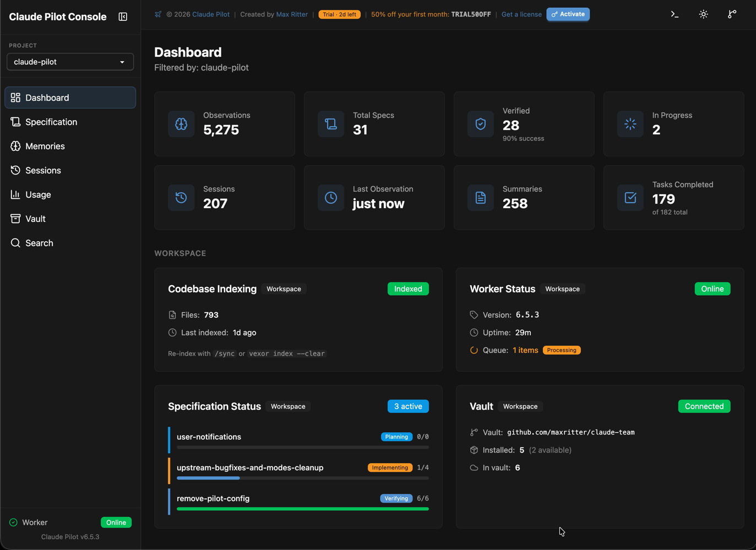The image size is (756, 550).
Task: Click the Activate button
Action: (568, 14)
